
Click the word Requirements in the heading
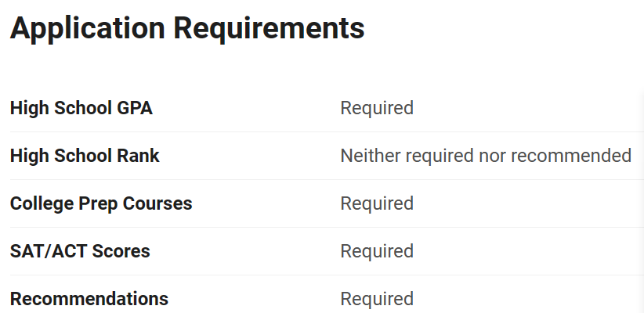(x=270, y=28)
